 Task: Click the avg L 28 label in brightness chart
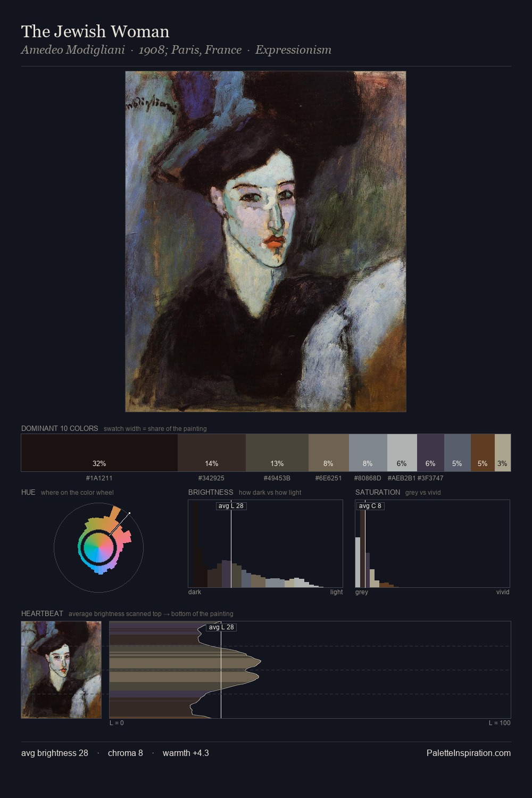(231, 505)
